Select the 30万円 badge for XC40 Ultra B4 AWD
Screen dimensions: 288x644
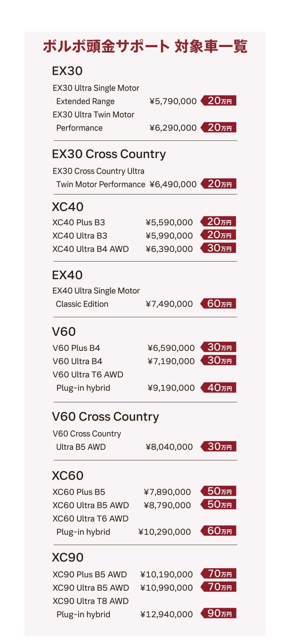click(x=218, y=248)
